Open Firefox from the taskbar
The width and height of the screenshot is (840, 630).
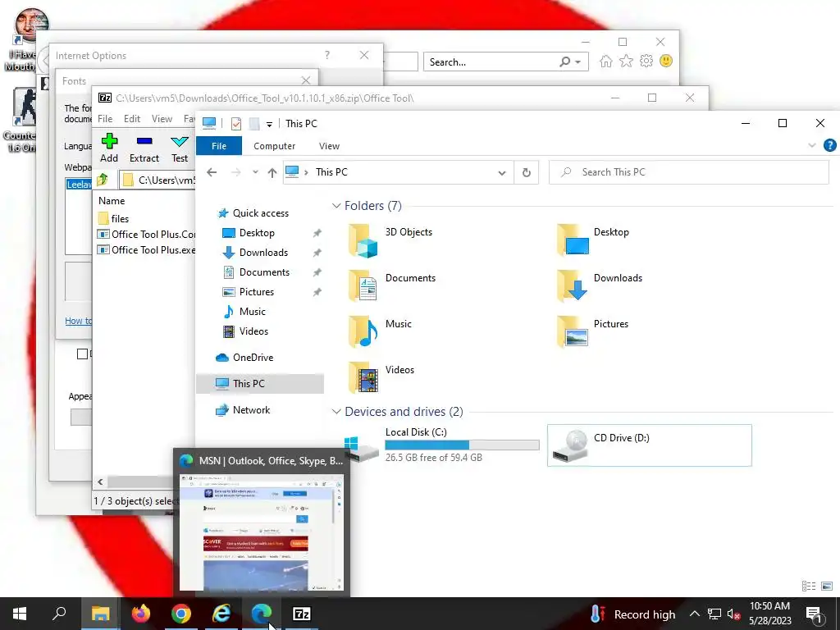[141, 614]
